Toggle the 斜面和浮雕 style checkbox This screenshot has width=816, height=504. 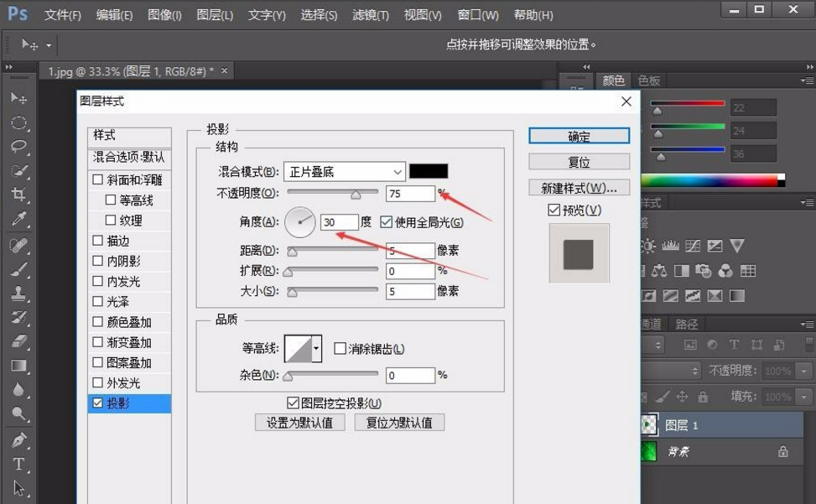(97, 179)
